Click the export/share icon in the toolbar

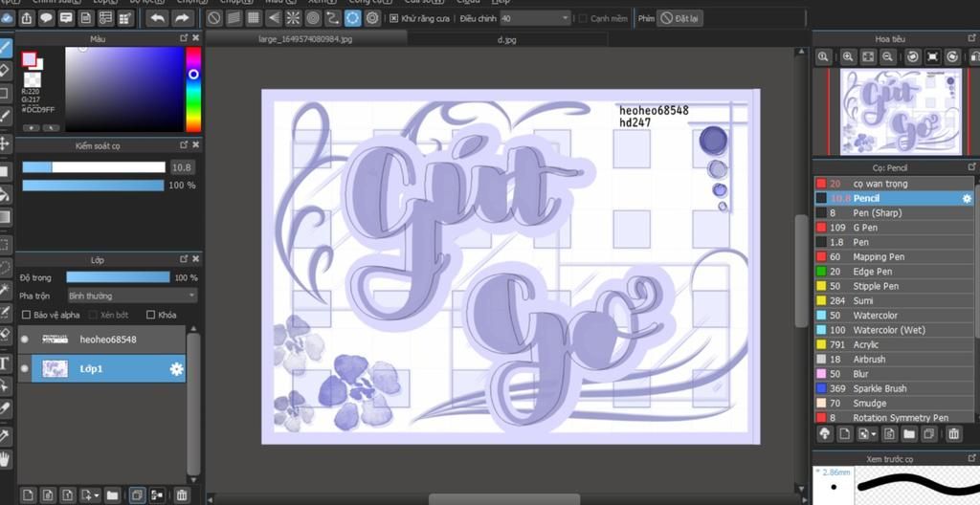coord(26,18)
